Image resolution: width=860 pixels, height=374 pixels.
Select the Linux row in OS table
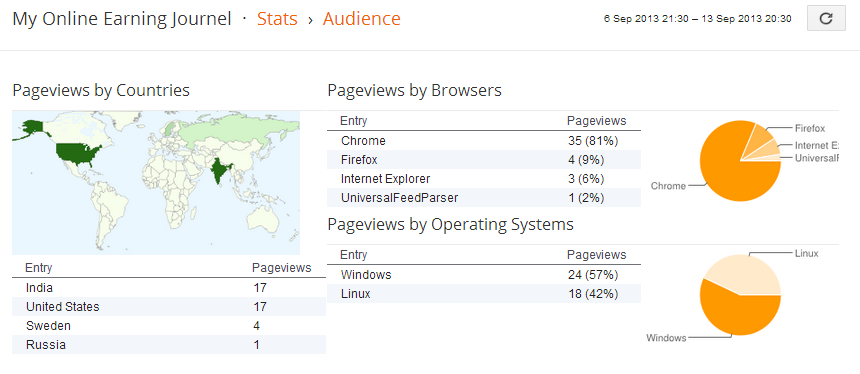coord(484,294)
